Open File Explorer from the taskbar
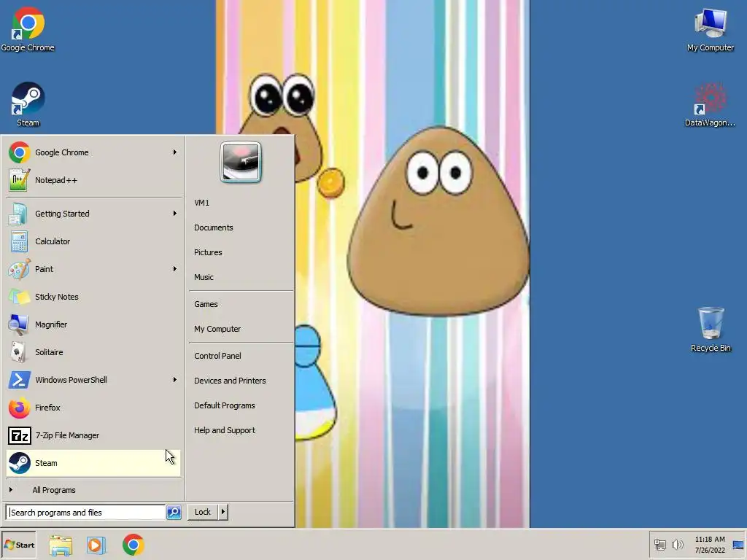Viewport: 747px width, 560px height. (61, 545)
